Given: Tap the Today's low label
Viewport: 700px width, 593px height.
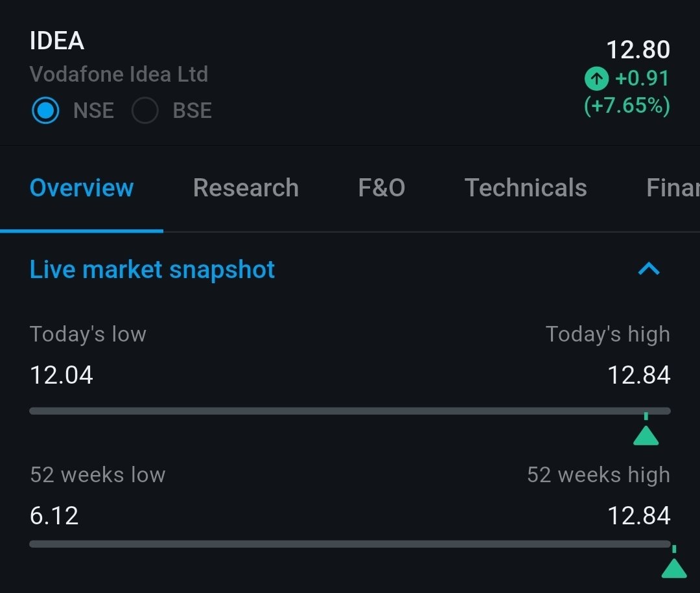Looking at the screenshot, I should (x=88, y=334).
